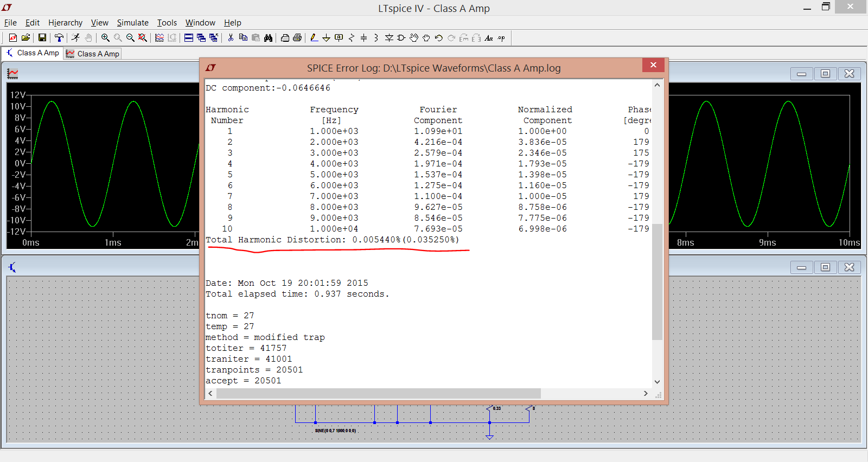Click the Print icon

(x=297, y=37)
